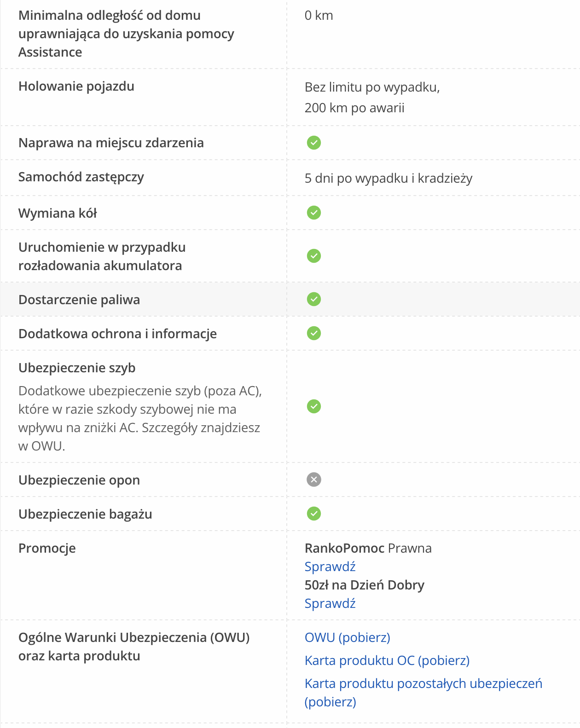
Task: Download Karta produktu OC (pobierz)
Action: pos(387,660)
